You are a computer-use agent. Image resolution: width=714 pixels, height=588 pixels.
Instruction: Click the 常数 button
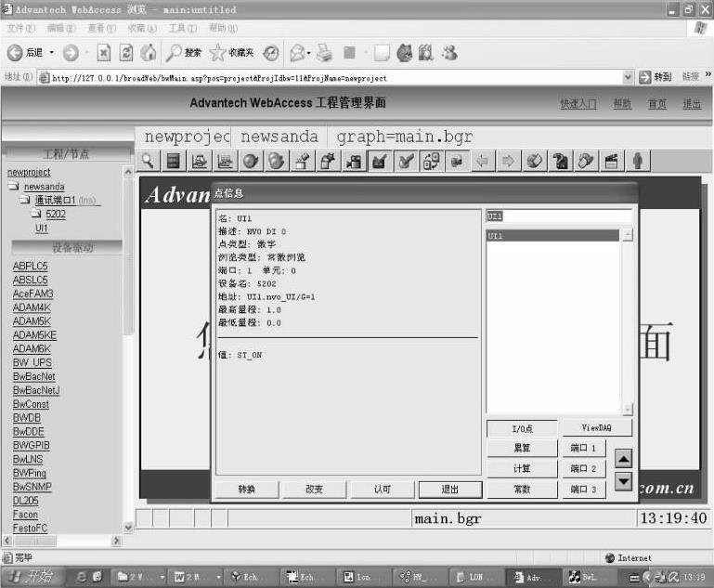[522, 490]
